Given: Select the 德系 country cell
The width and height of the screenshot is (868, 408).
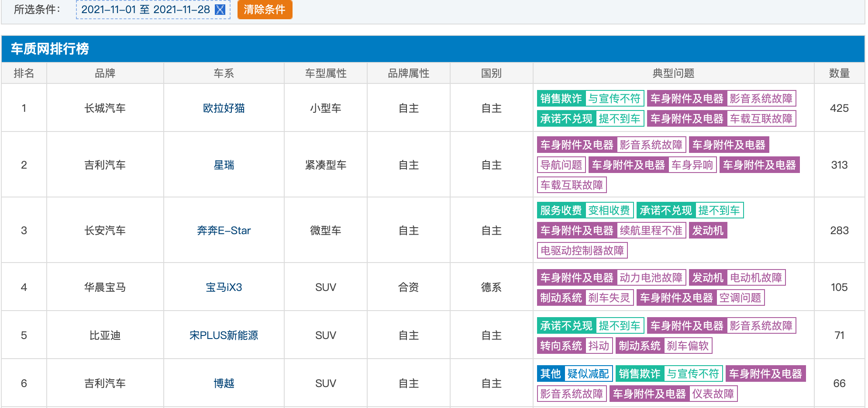Looking at the screenshot, I should pyautogui.click(x=491, y=287).
